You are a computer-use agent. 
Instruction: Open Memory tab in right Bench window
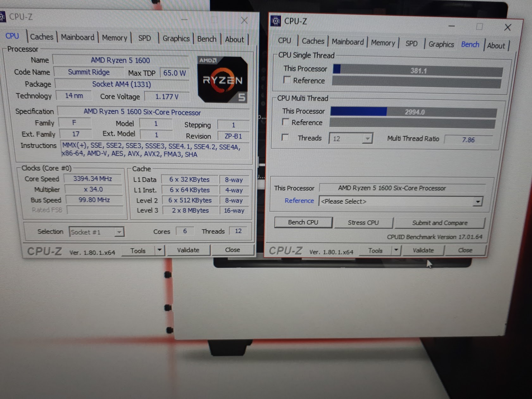click(x=383, y=43)
